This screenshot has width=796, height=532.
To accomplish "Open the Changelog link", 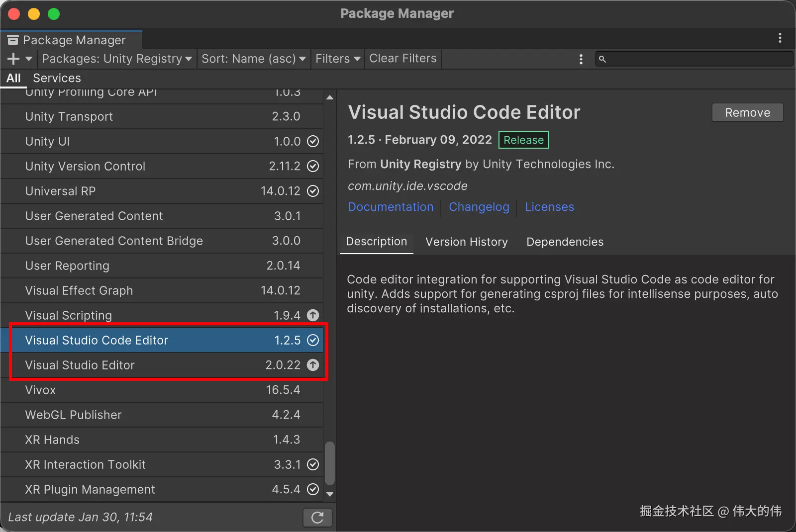I will 479,207.
